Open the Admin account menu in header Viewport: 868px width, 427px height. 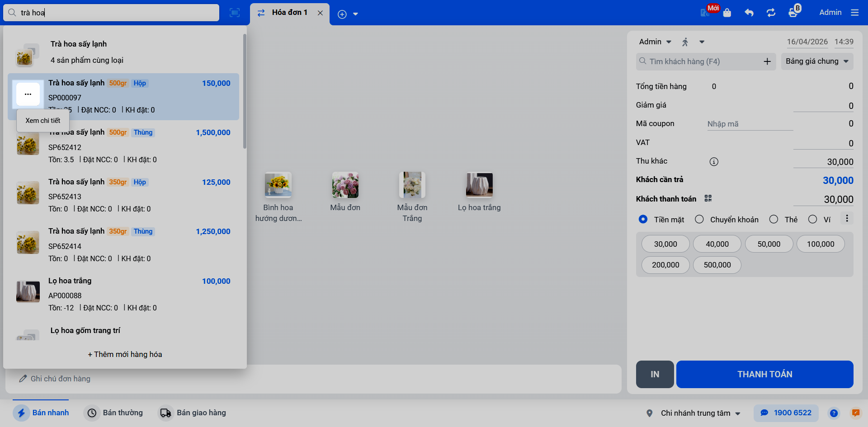coord(830,13)
